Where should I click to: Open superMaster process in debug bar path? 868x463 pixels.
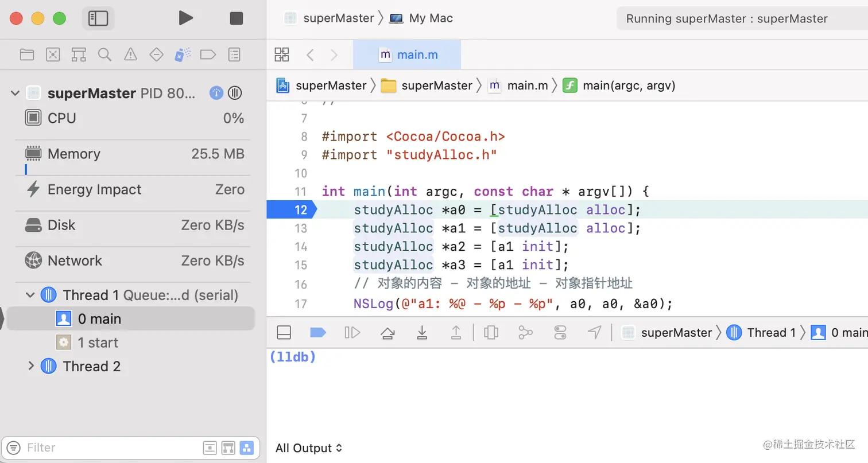pos(667,333)
